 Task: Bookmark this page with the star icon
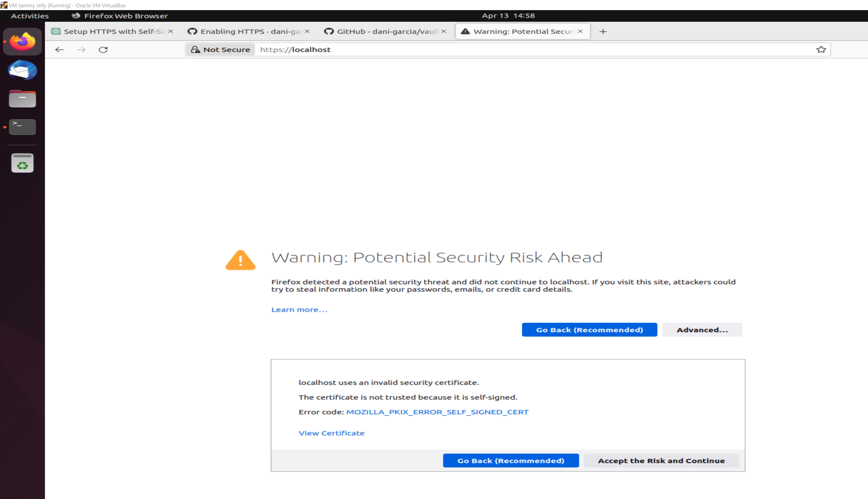[821, 50]
